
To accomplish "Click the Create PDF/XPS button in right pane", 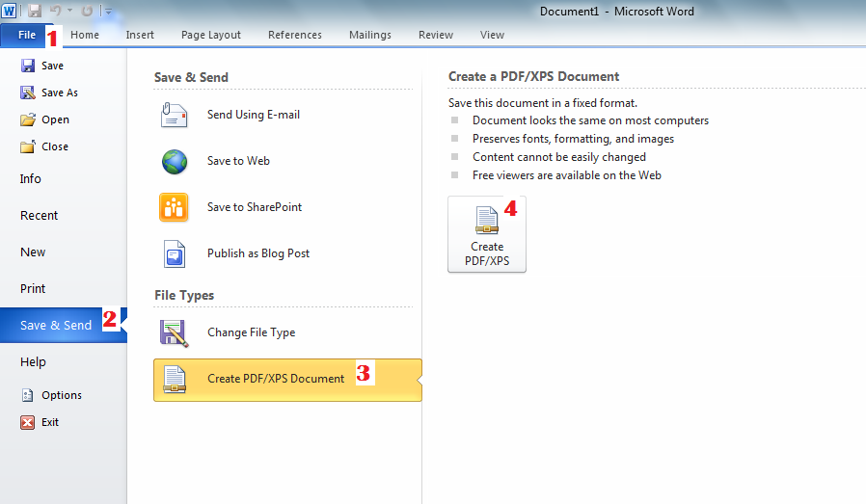I will 487,234.
